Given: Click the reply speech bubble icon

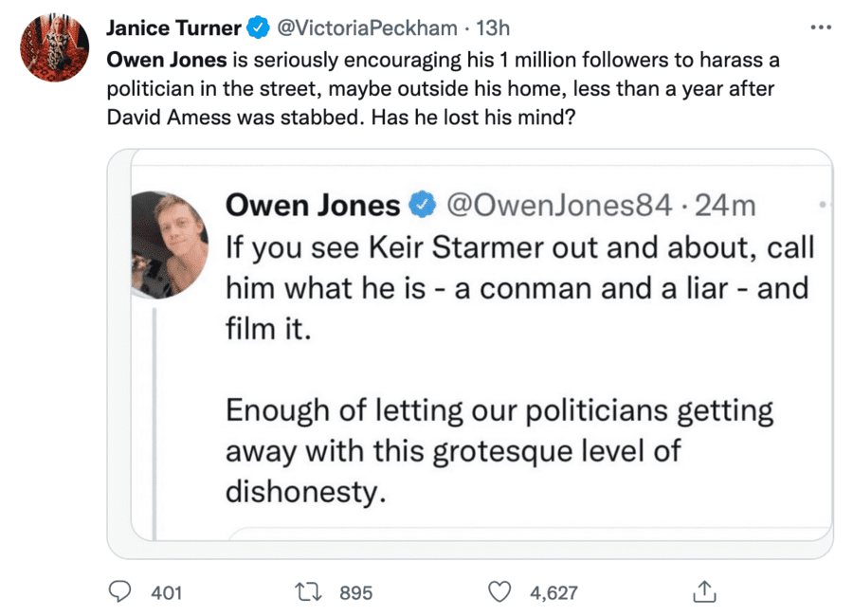Looking at the screenshot, I should 118,592.
